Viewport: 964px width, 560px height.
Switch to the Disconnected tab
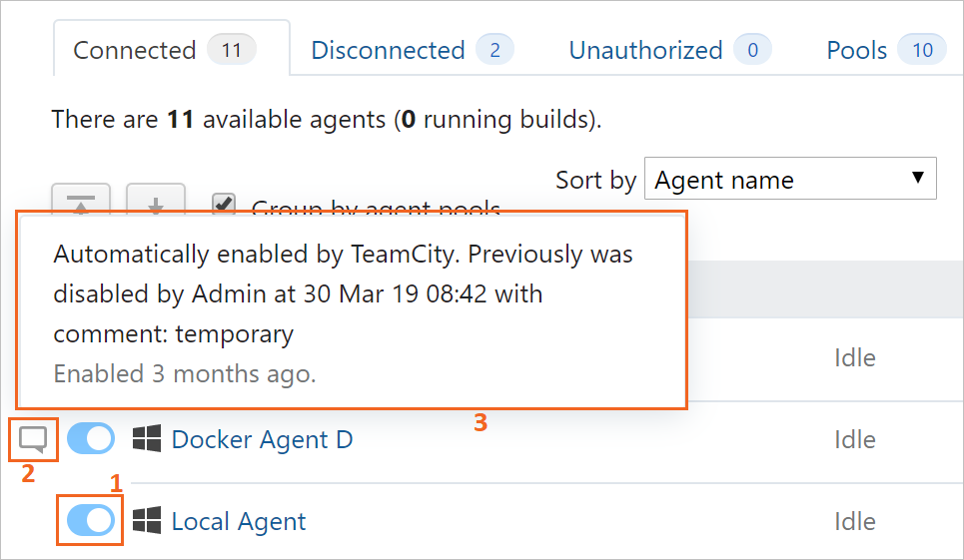(388, 50)
